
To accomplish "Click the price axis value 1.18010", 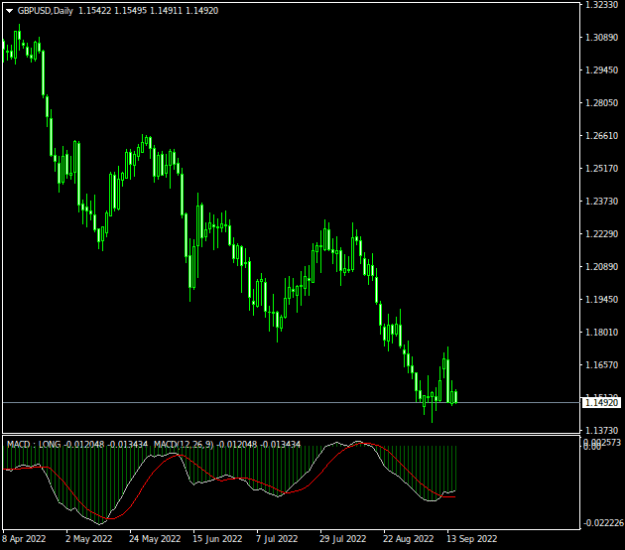I will (601, 332).
